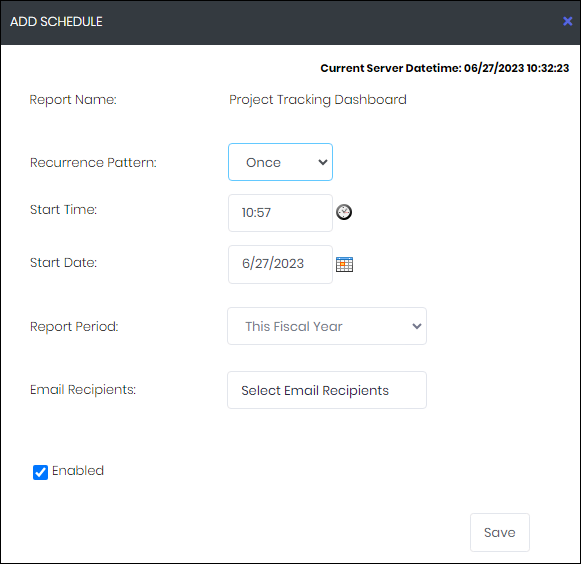This screenshot has width=581, height=564.
Task: Open Select Email Recipients field
Action: tap(327, 390)
